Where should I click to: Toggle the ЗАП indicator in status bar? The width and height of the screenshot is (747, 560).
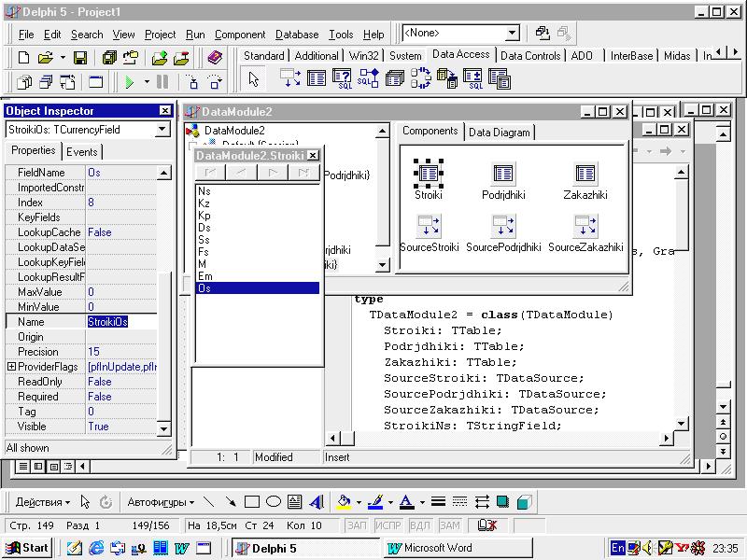tap(357, 525)
